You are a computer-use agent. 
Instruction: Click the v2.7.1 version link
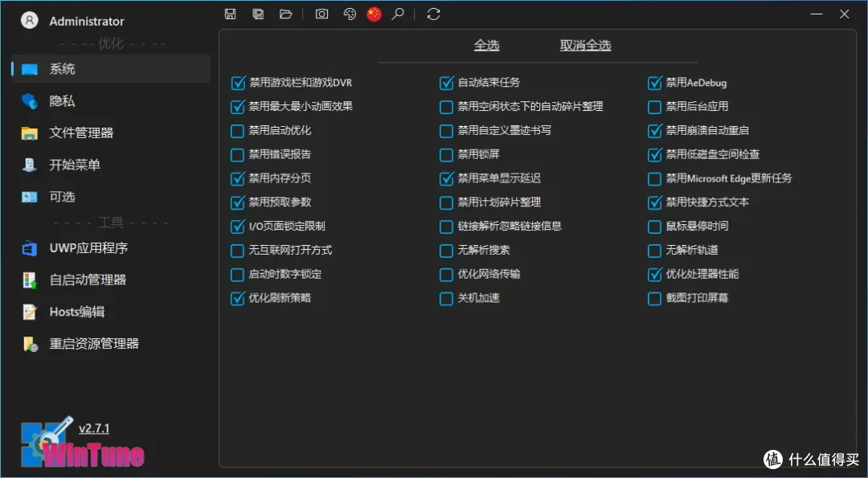click(94, 429)
